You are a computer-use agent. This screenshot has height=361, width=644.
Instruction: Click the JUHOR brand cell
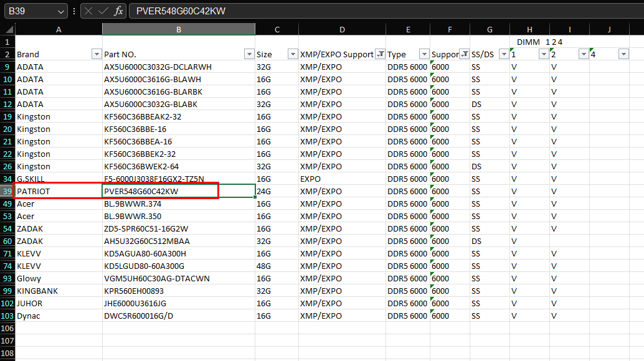(x=59, y=303)
